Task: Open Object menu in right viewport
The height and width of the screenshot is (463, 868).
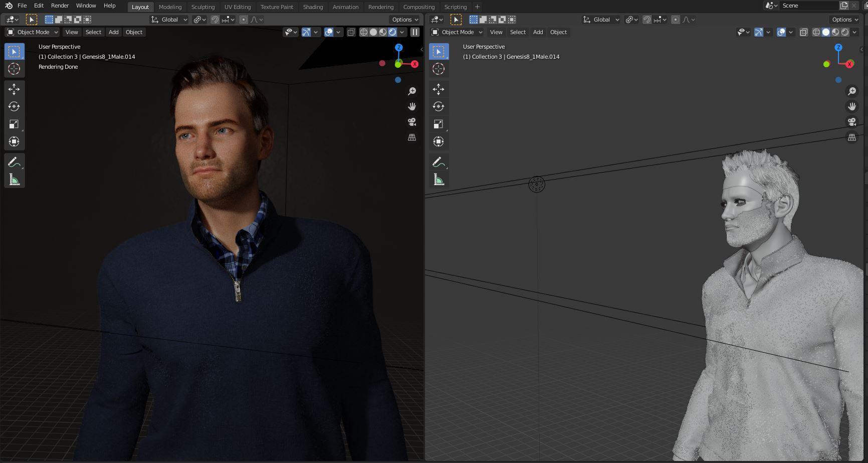Action: [558, 32]
